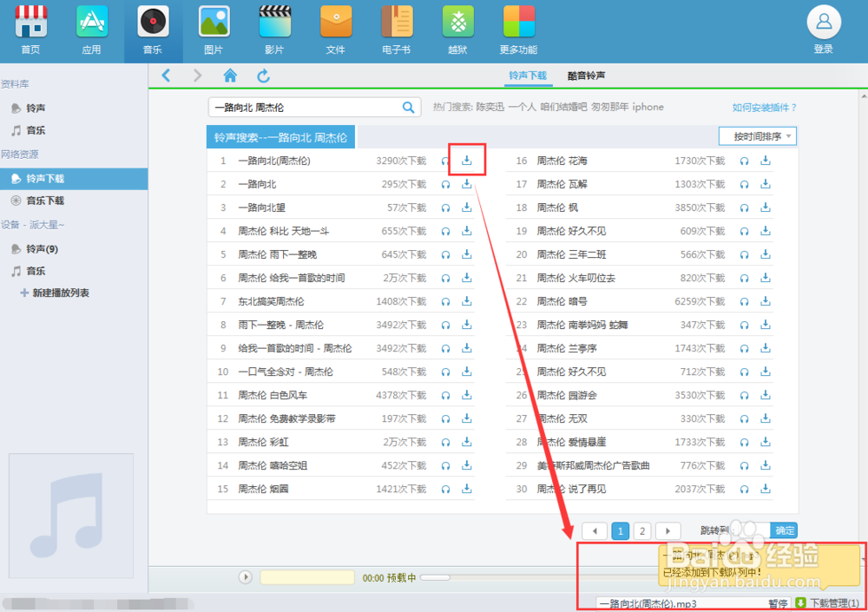Switch to the 酷音铃声 tab

586,76
